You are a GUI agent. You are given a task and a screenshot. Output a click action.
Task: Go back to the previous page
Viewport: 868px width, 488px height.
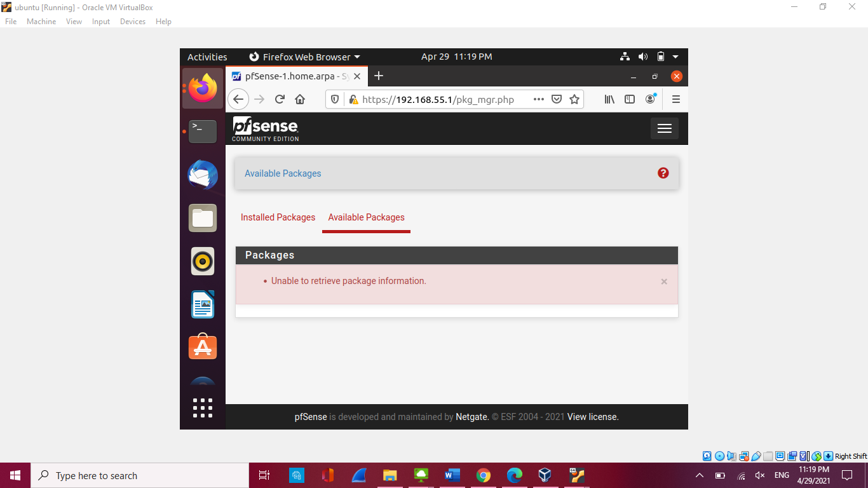click(x=238, y=99)
